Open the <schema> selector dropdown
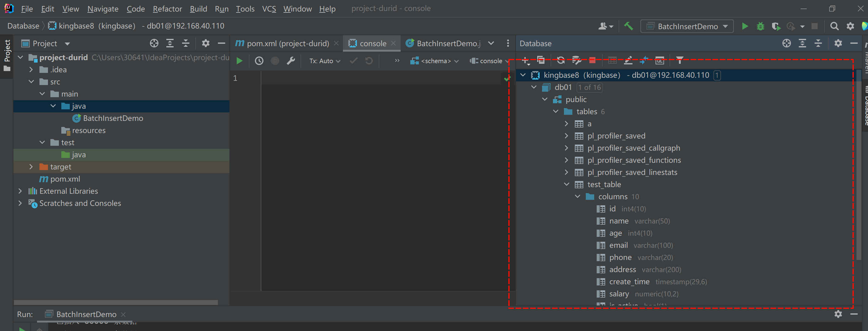 click(435, 61)
